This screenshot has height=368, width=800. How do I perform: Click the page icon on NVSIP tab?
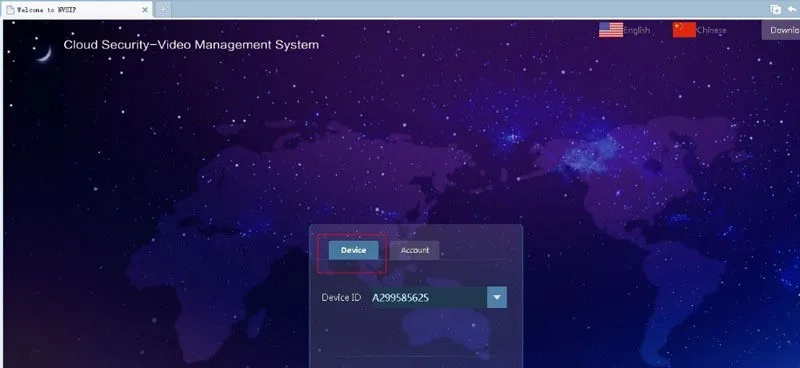click(x=10, y=10)
